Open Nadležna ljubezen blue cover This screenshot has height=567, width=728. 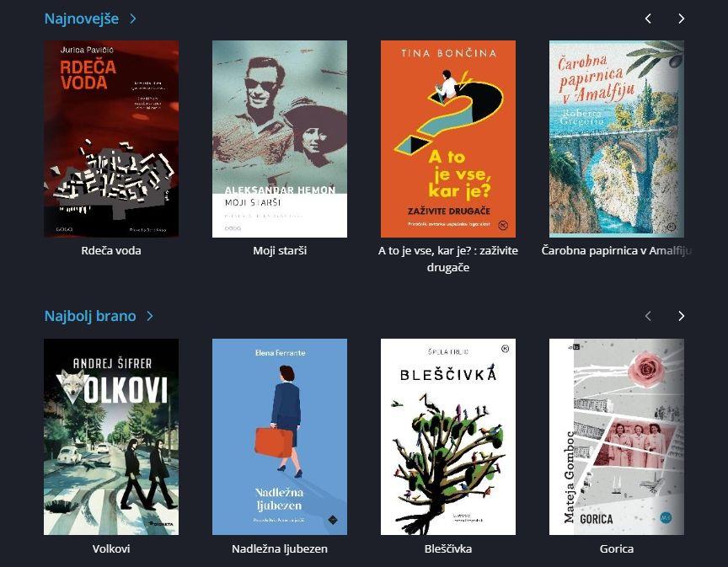tap(280, 436)
